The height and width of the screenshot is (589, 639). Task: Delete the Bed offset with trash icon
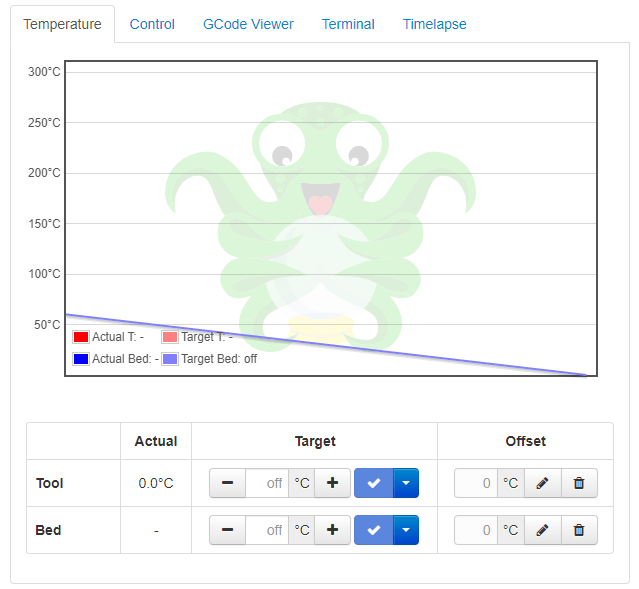tap(579, 530)
